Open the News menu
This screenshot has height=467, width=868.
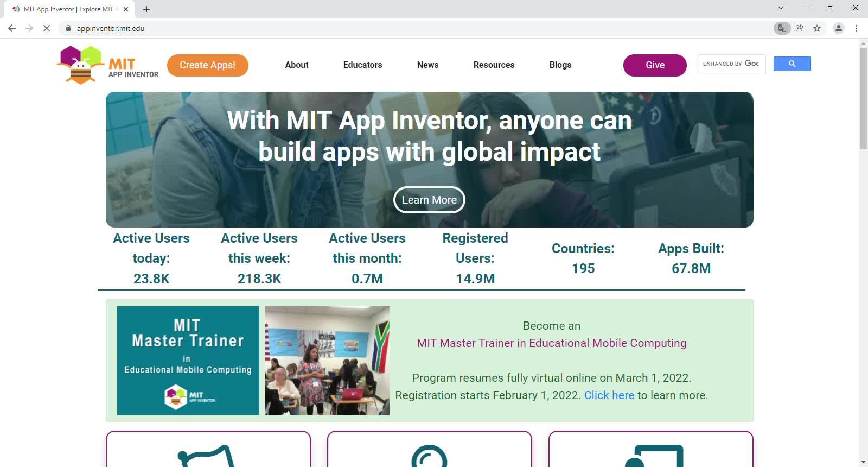(428, 65)
